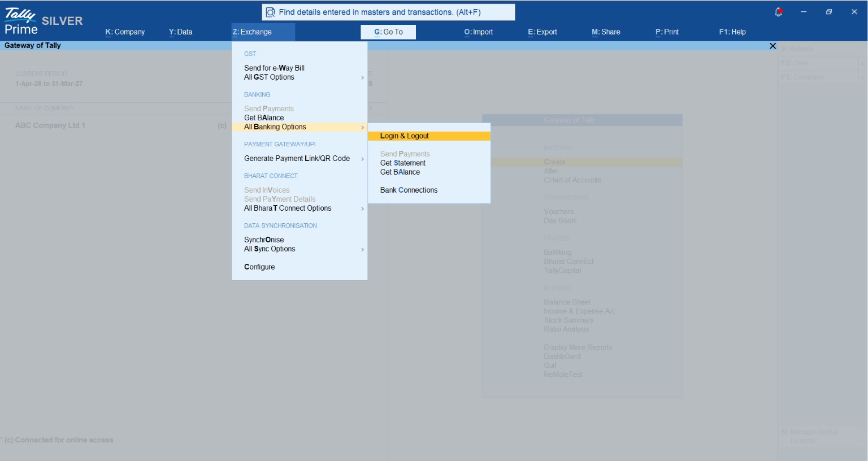Open Vouchers in Gateway of Tally
The height and width of the screenshot is (461, 868).
pyautogui.click(x=558, y=212)
